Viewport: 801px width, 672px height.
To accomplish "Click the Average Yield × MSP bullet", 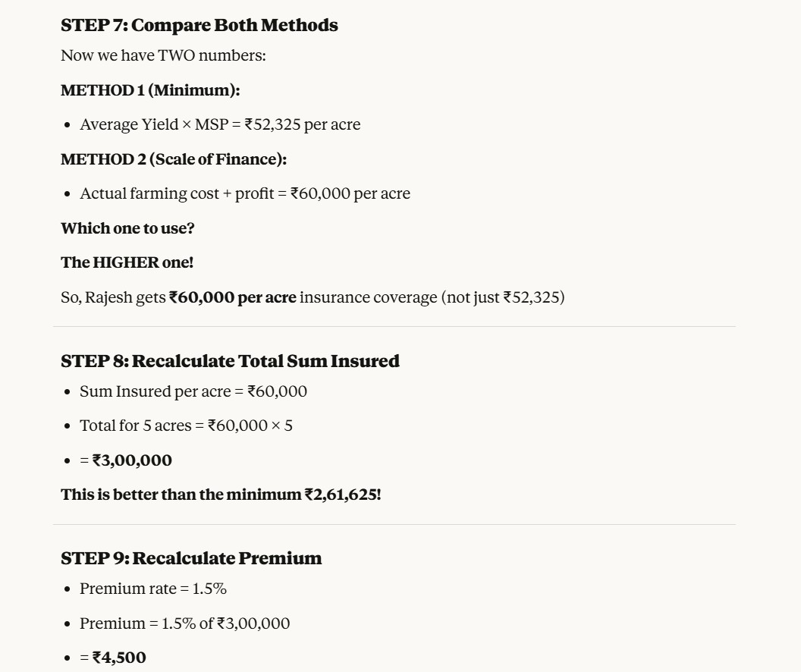I will (220, 124).
